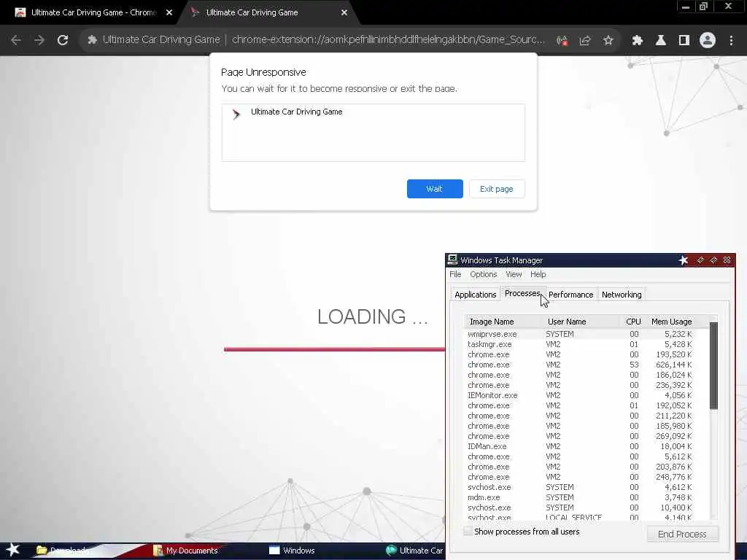Open the Downloads folder taskbar item

coord(62,551)
